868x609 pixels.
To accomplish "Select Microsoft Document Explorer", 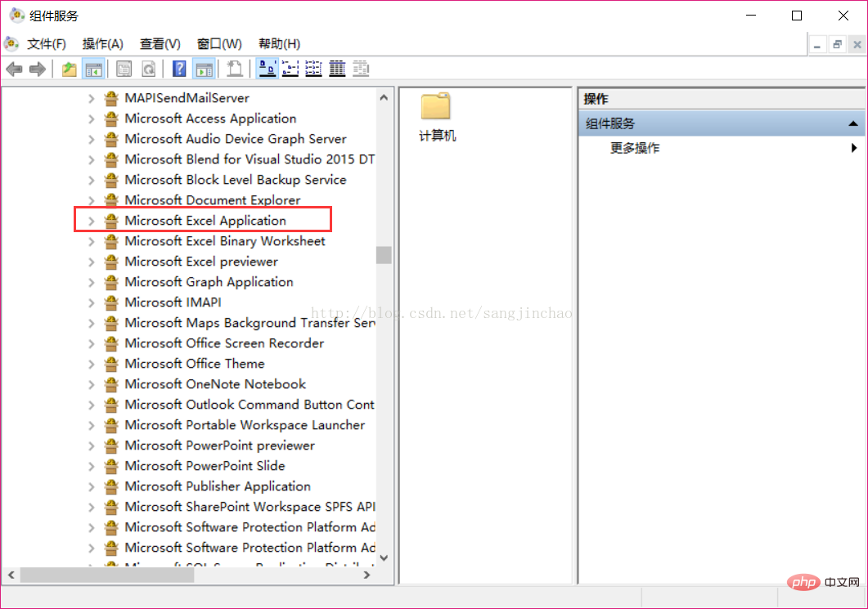I will 213,200.
